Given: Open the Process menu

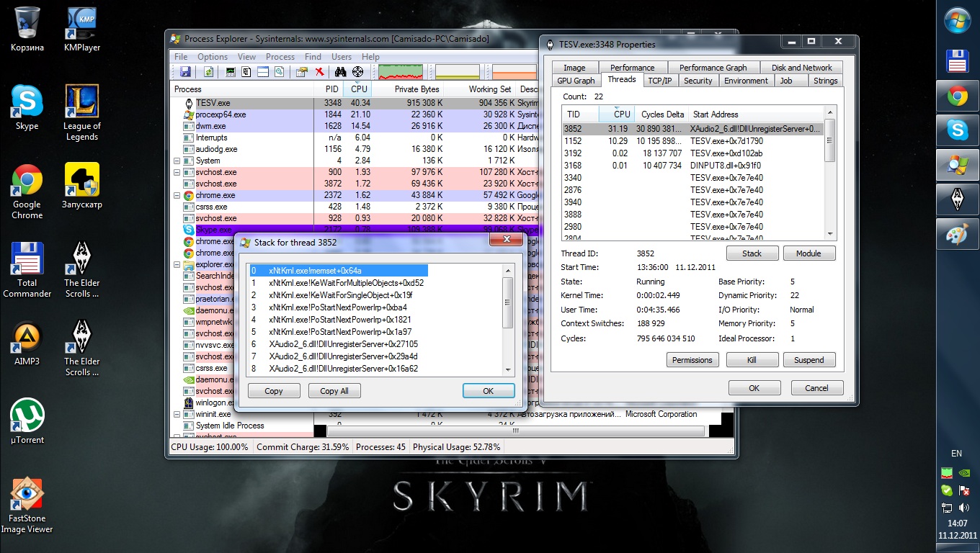Looking at the screenshot, I should pyautogui.click(x=280, y=57).
